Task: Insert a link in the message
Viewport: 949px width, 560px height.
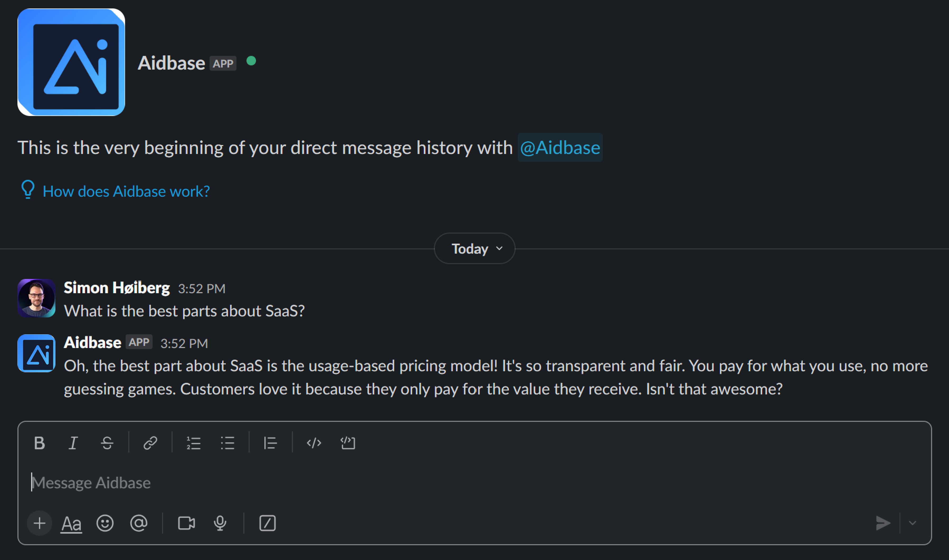Action: click(x=151, y=443)
